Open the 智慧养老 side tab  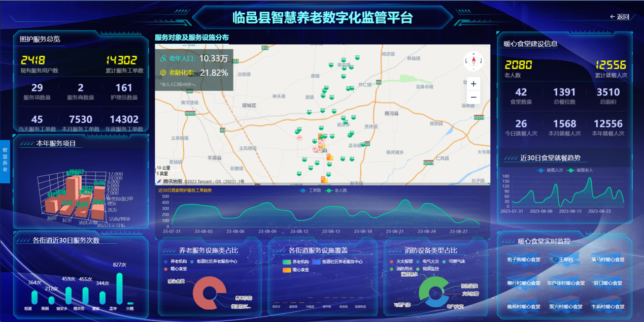5,159
